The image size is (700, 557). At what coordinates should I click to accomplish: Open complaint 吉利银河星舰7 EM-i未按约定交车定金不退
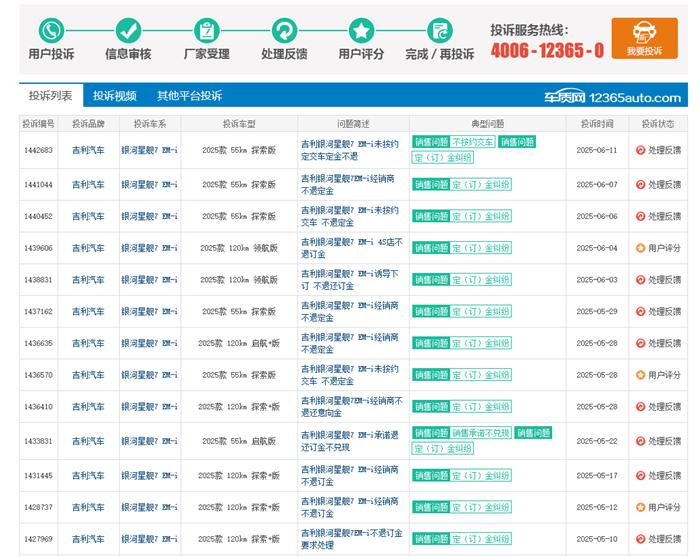tap(350, 150)
